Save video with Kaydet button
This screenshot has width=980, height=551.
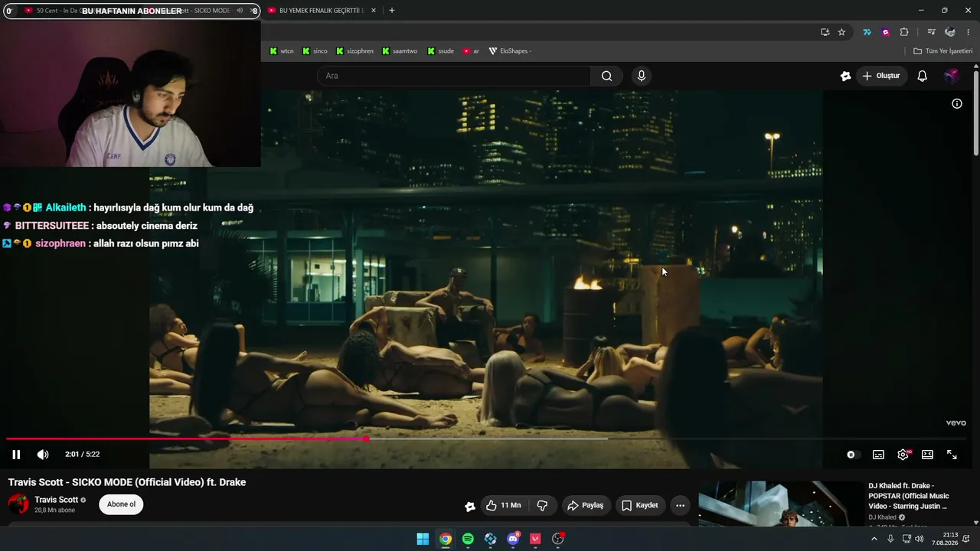pyautogui.click(x=639, y=505)
